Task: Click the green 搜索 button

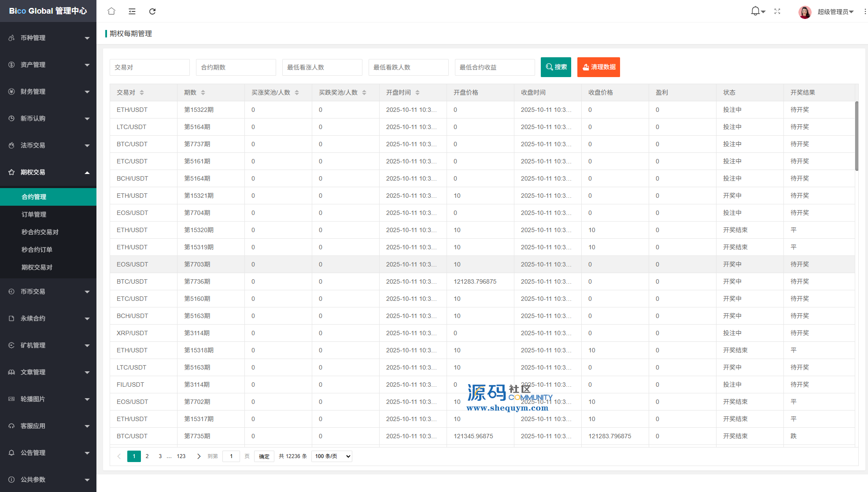Action: coord(556,67)
